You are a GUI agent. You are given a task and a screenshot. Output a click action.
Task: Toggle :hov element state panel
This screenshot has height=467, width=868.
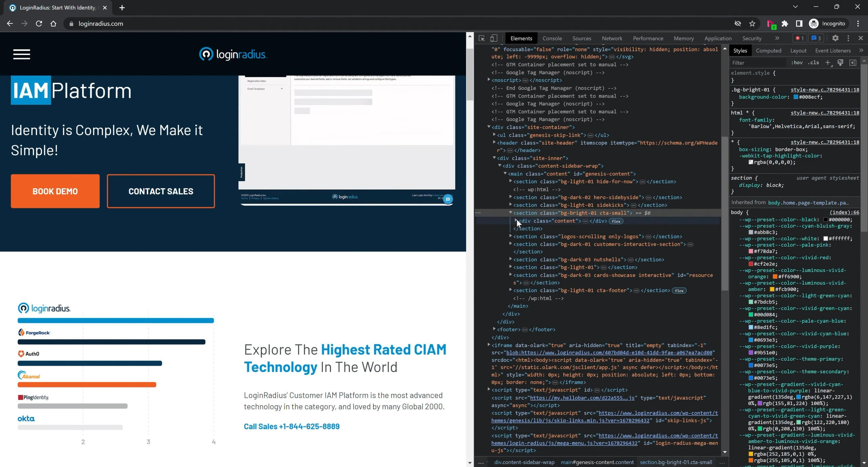coord(797,63)
